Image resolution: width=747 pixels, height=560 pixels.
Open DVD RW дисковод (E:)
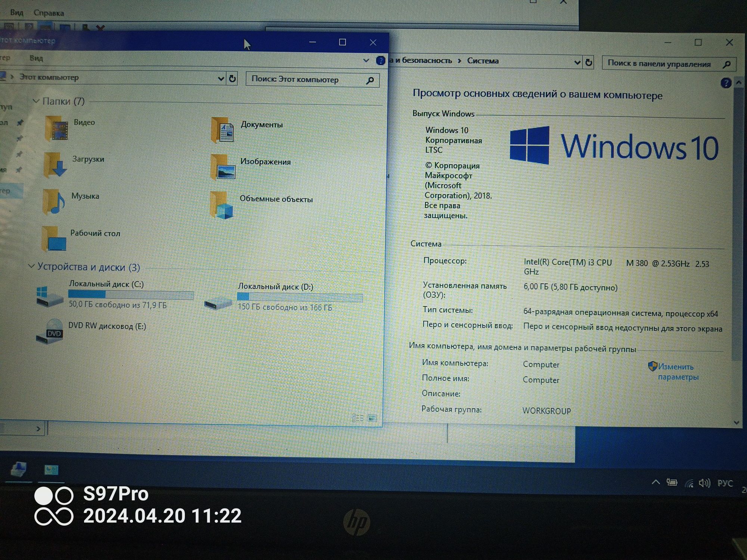(x=91, y=331)
